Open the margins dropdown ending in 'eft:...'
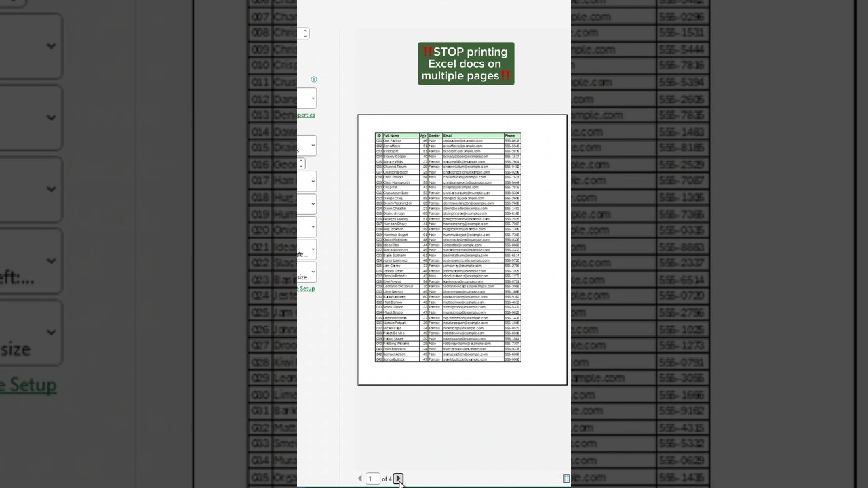Screen dimensions: 868x488 [x=307, y=249]
